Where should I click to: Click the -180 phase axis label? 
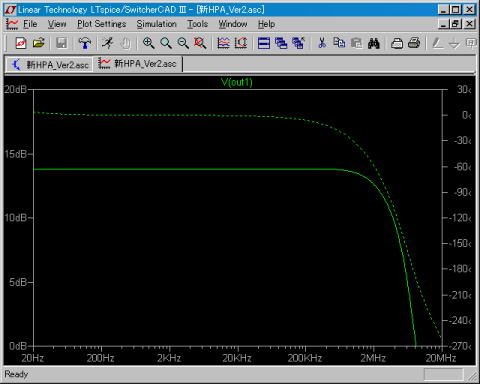click(x=460, y=269)
